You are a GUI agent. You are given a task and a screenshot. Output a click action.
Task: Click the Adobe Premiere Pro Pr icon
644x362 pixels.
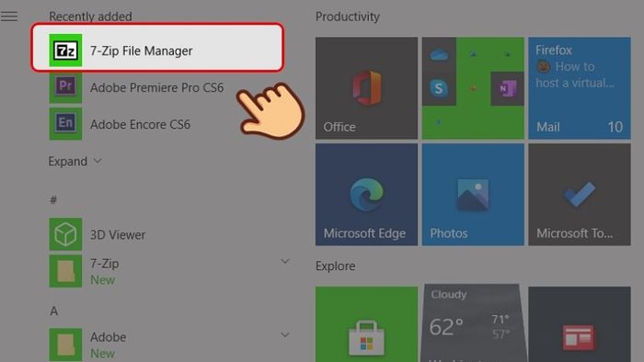(x=65, y=86)
